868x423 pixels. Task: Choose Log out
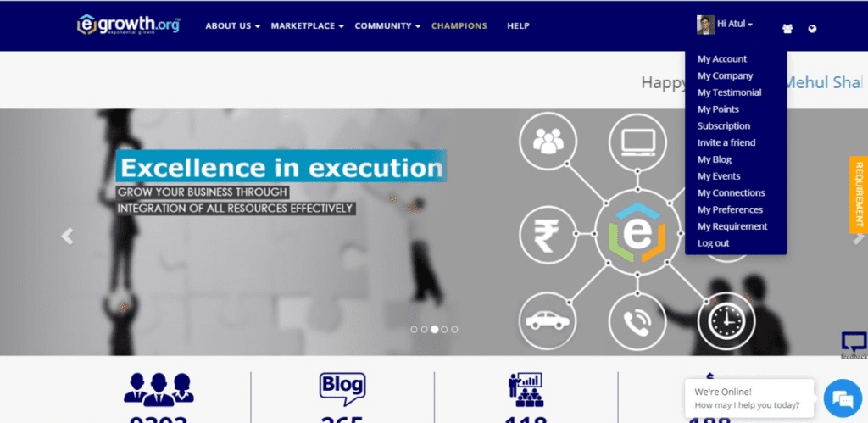coord(713,243)
